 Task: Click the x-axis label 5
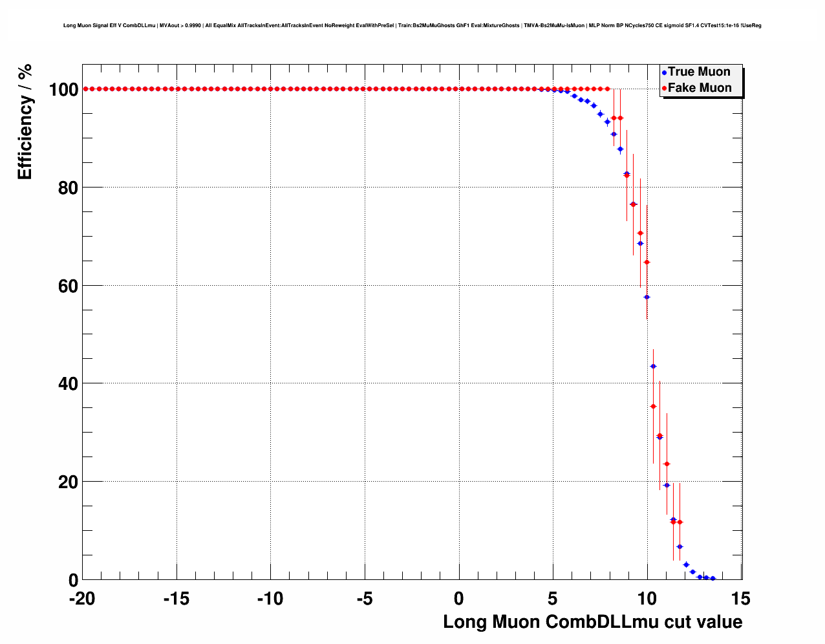coord(553,599)
